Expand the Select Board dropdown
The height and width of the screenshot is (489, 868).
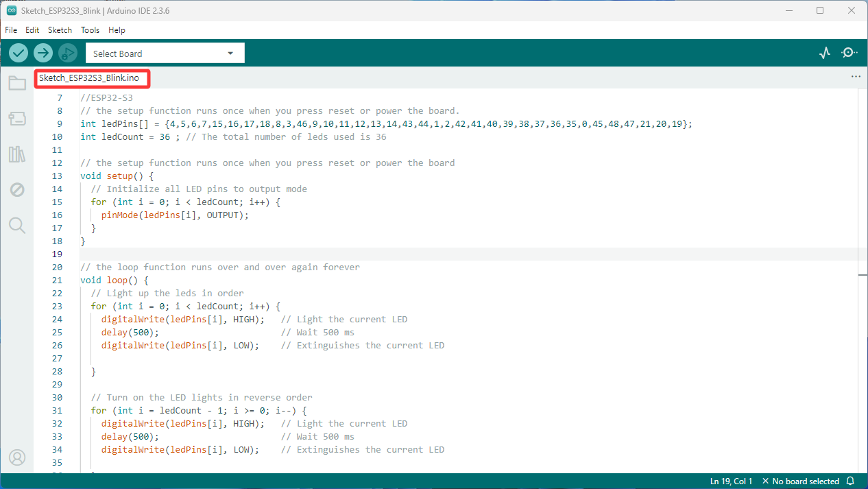click(165, 53)
